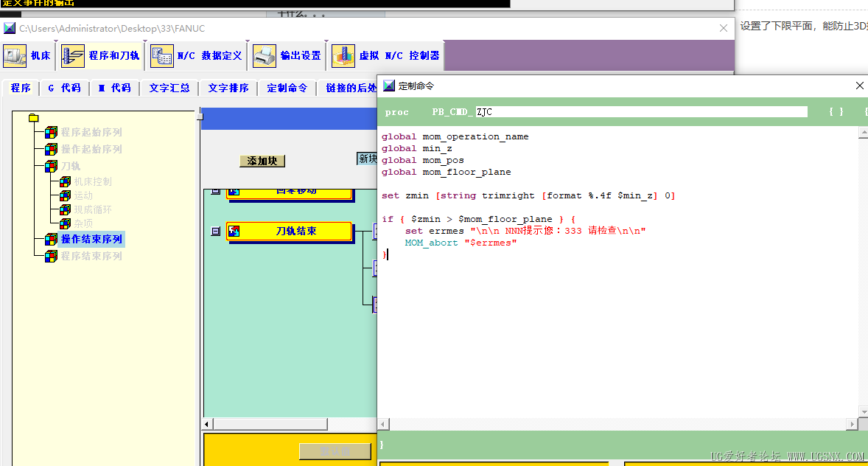The height and width of the screenshot is (466, 868).
Task: Select 程序结束序列 tree node
Action: click(x=91, y=256)
